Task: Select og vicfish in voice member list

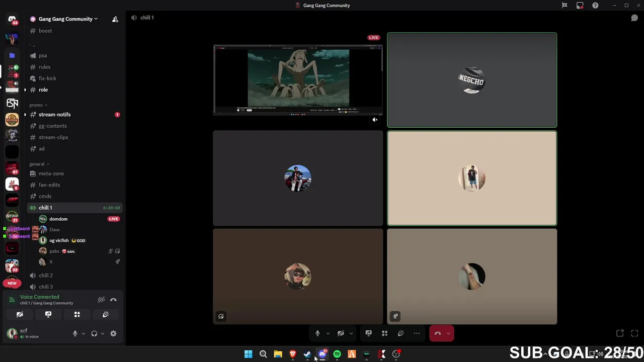Action: [x=78, y=240]
